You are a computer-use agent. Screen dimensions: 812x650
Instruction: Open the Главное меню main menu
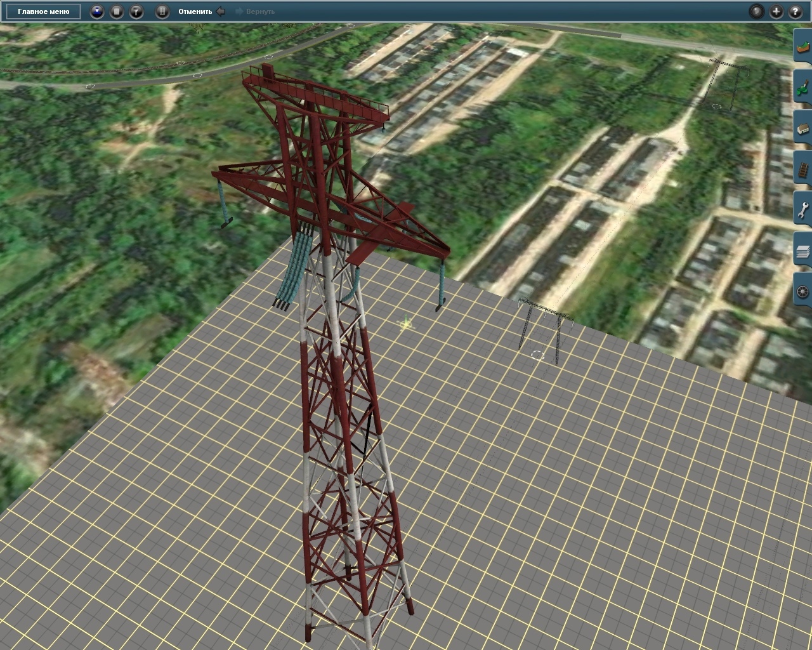43,11
